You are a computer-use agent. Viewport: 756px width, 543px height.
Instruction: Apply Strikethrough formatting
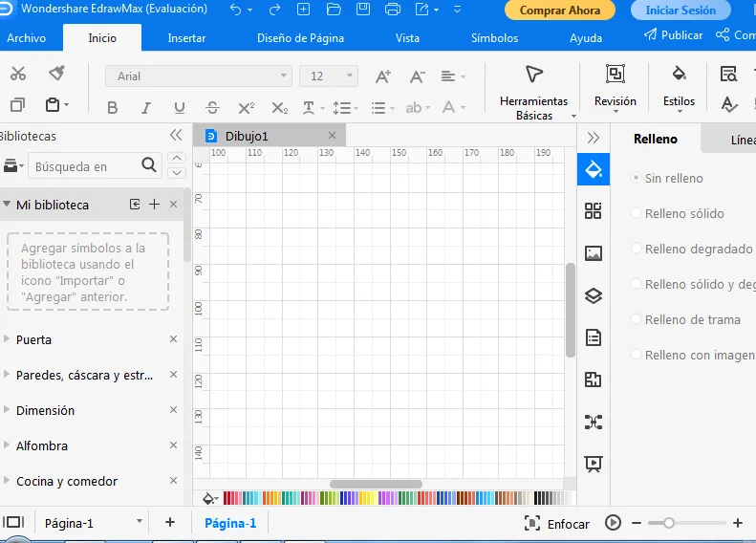(212, 107)
